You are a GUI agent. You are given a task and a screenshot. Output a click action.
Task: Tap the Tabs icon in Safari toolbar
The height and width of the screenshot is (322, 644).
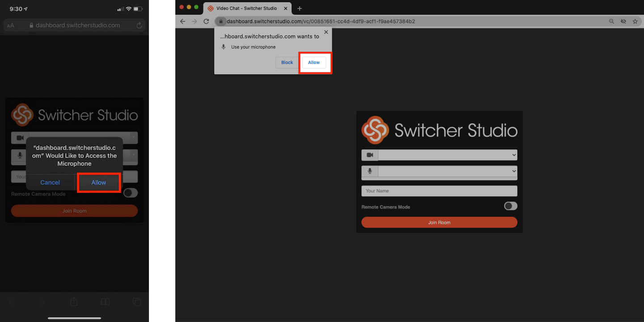click(137, 302)
